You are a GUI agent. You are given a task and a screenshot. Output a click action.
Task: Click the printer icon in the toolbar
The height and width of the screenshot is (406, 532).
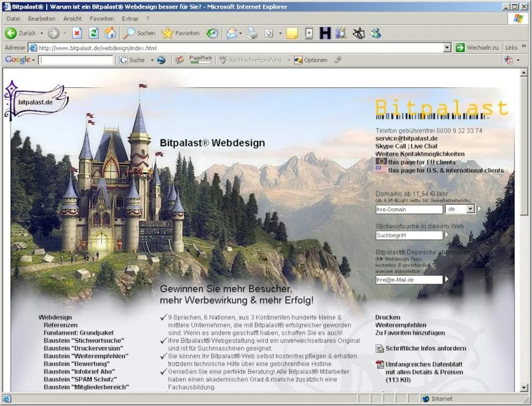pos(252,33)
